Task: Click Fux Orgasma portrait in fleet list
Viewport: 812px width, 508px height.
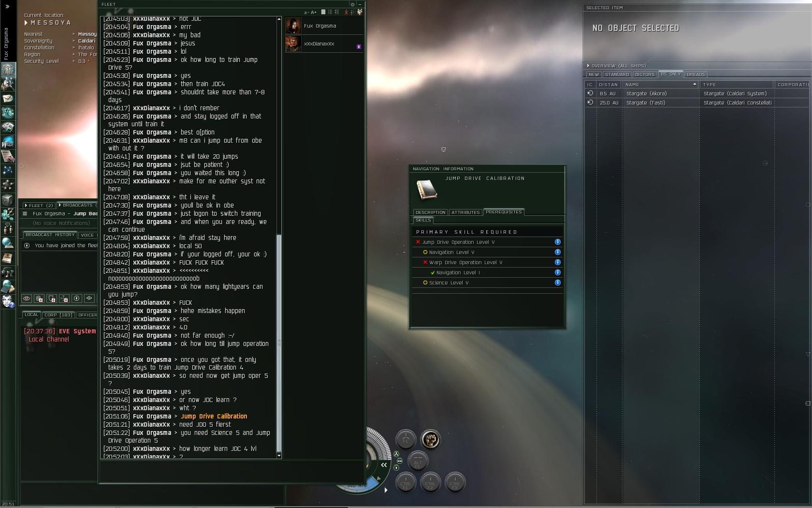Action: 293,26
